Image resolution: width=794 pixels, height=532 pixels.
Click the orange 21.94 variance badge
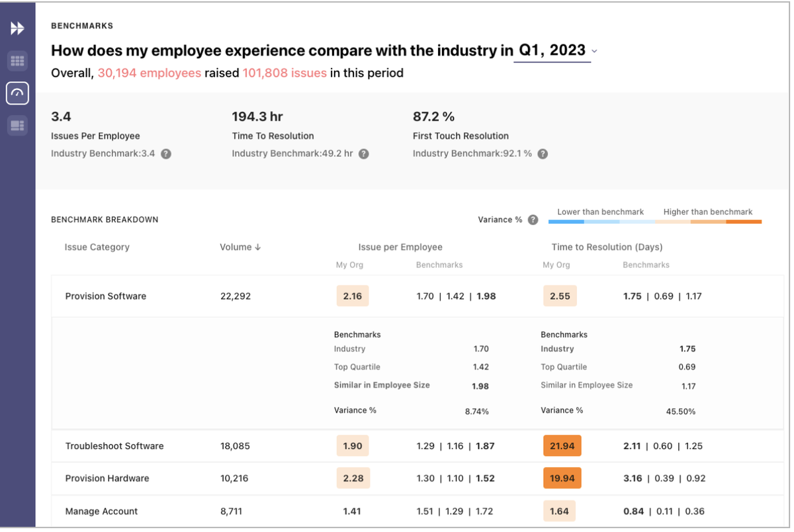[562, 446]
